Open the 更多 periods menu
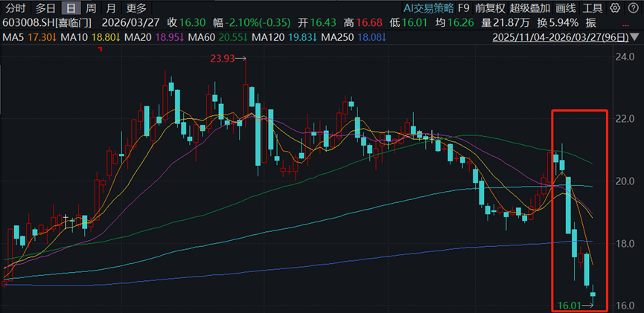Screen dimensions: 644x313 click(136, 7)
